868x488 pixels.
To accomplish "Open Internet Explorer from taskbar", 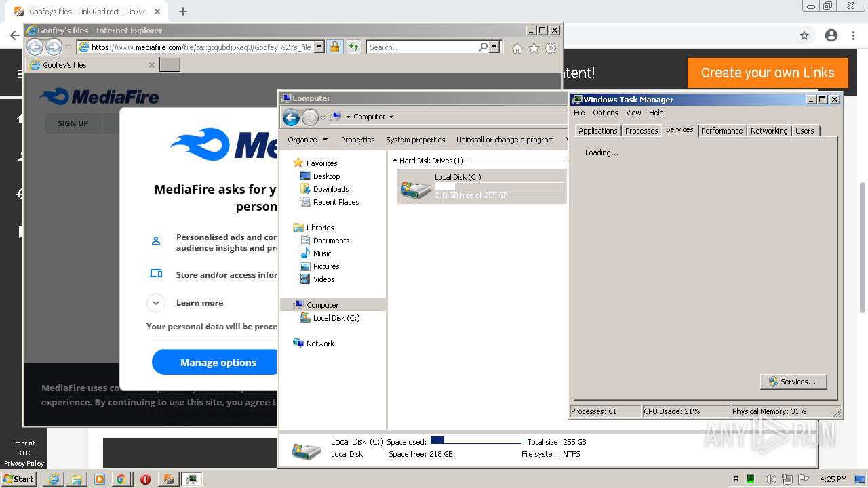I will [54, 479].
